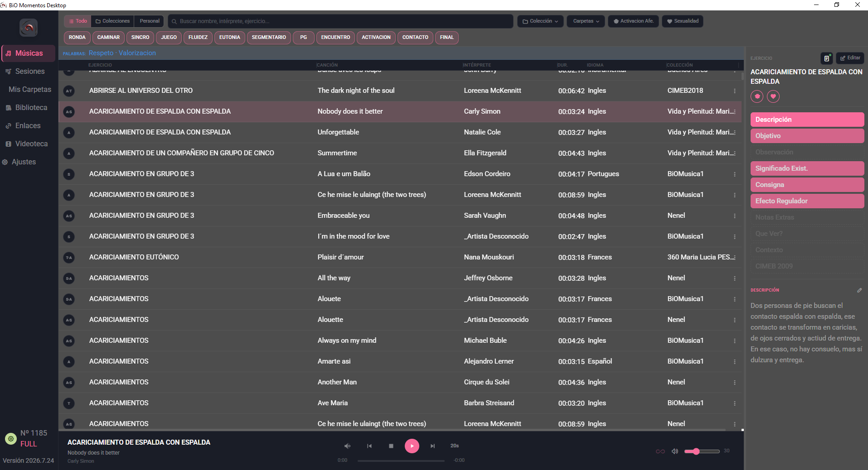Toggle the RONDA filter chip

(x=77, y=38)
